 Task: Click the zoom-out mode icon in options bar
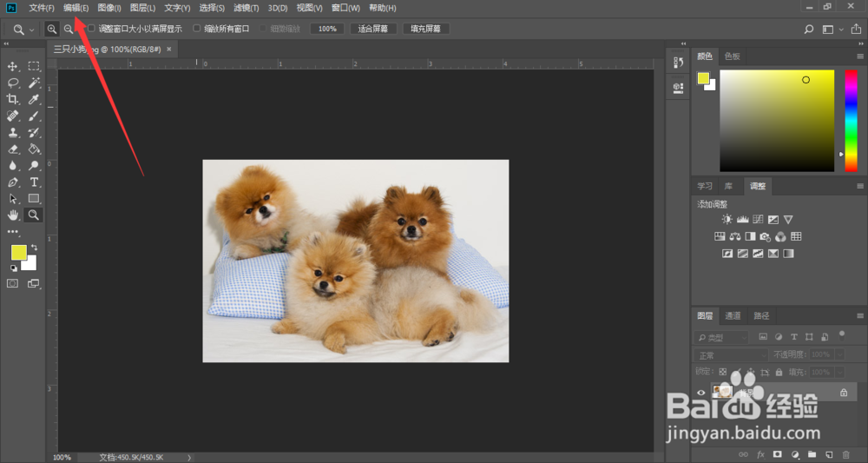point(68,29)
